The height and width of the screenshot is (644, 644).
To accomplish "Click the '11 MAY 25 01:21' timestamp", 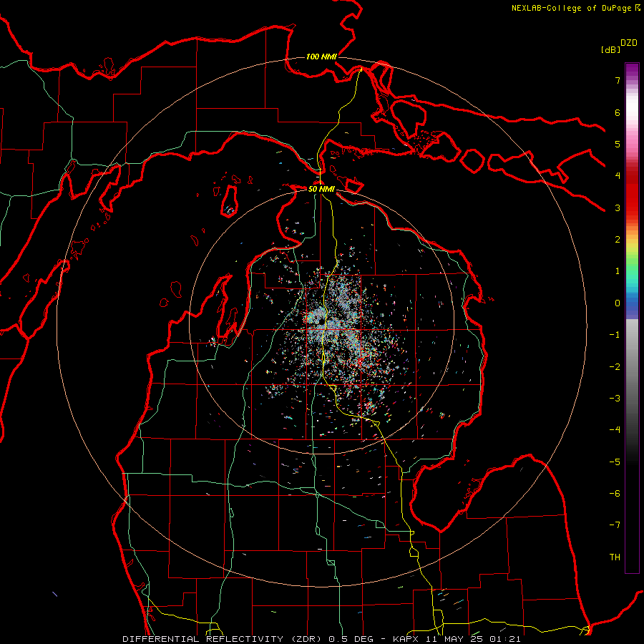I will pos(473,639).
